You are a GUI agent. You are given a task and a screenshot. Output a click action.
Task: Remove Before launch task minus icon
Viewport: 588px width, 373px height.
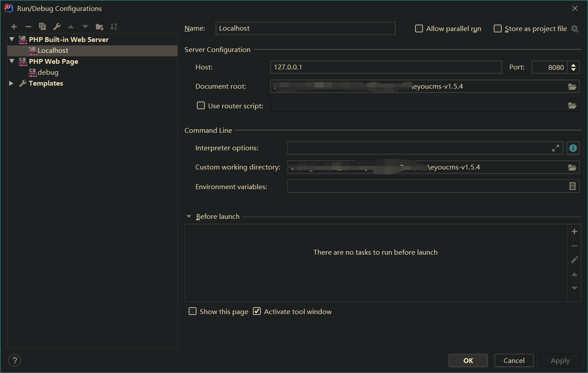pos(574,246)
